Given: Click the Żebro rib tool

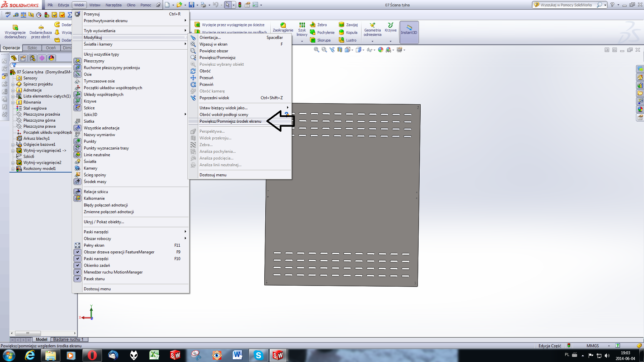Looking at the screenshot, I should 318,25.
